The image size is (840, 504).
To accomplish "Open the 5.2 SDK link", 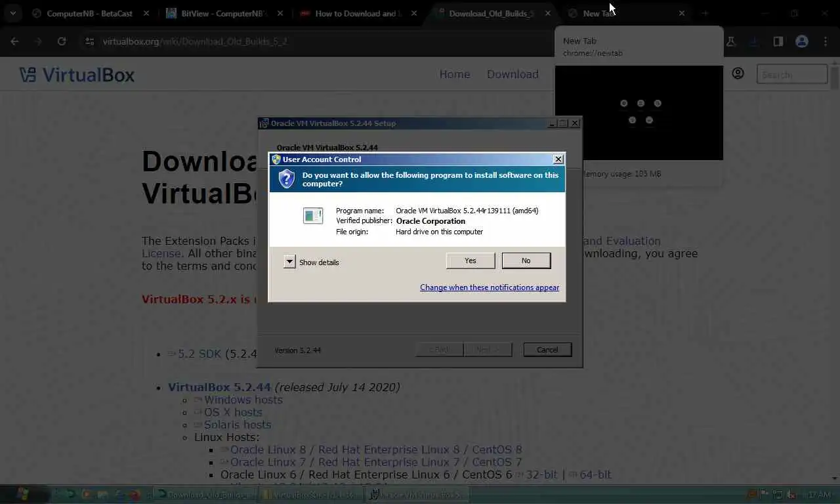I will 199,354.
